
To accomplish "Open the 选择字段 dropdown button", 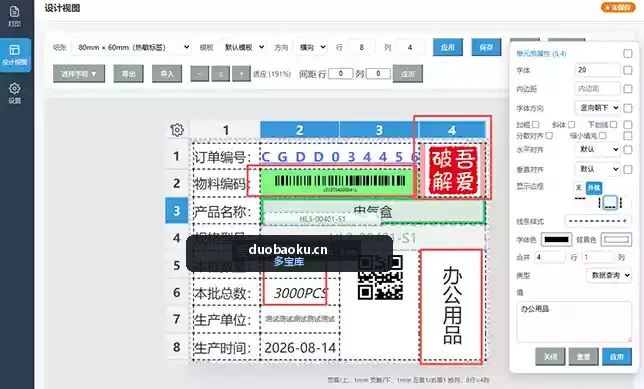I will click(x=79, y=74).
